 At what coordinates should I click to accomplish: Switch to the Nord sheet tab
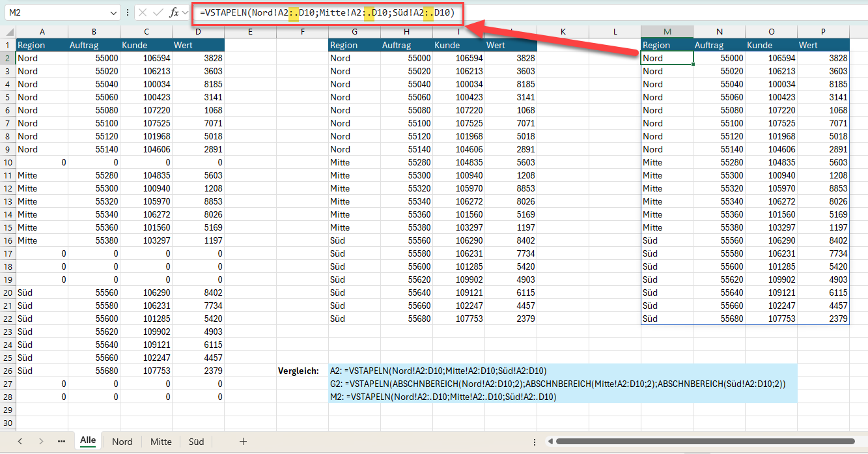(x=122, y=442)
